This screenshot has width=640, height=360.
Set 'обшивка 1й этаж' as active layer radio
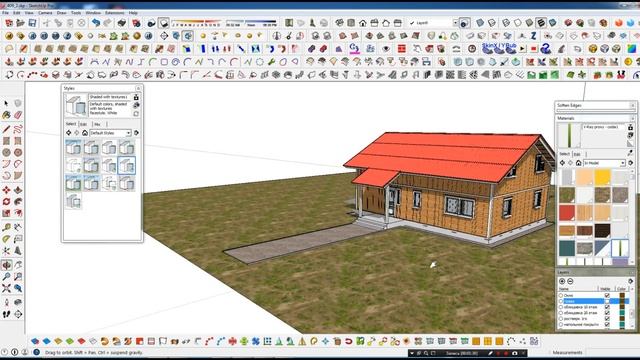(561, 307)
